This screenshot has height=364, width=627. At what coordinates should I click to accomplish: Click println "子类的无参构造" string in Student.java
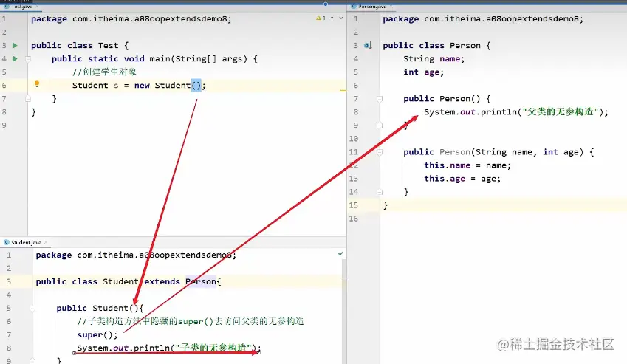pos(213,348)
